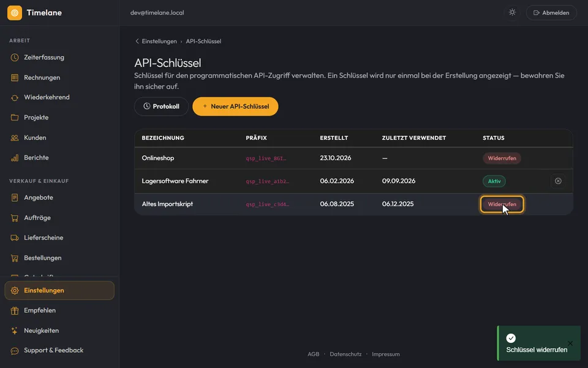Screen dimensions: 588x368
Task: Open Rechnungen in the sidebar
Action: coord(59,78)
